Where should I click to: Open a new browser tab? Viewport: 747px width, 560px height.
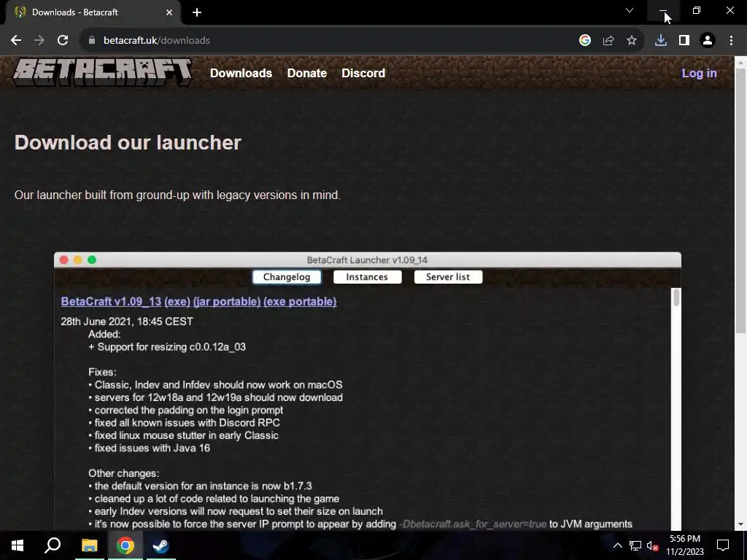coord(197,12)
